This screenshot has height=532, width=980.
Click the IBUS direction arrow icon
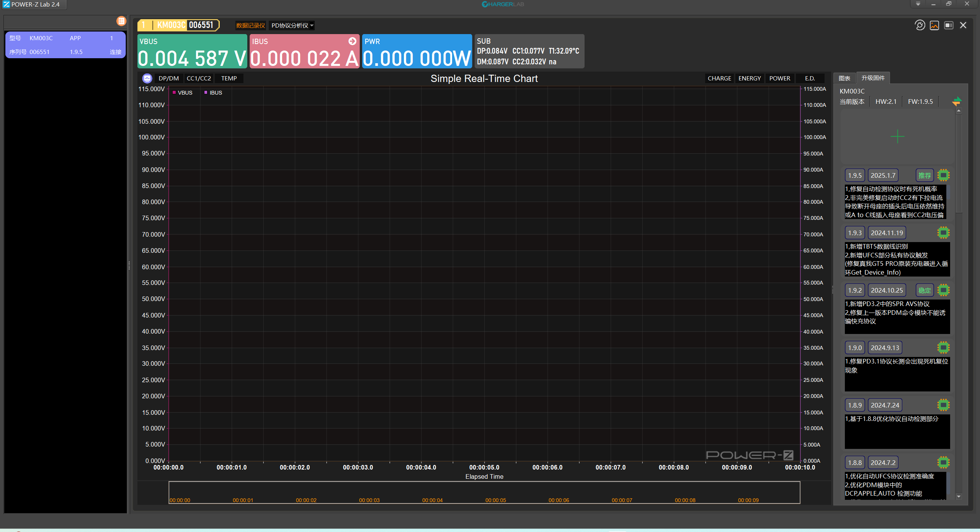(352, 41)
